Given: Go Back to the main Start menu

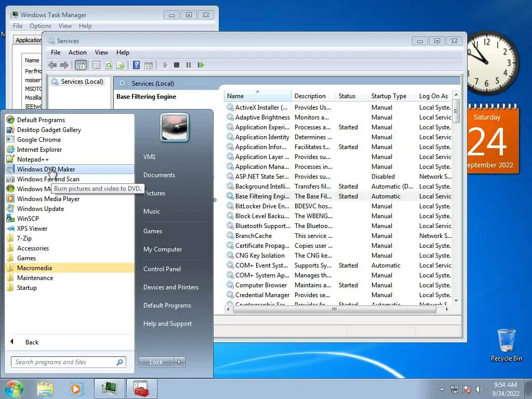Looking at the screenshot, I should pyautogui.click(x=32, y=342).
